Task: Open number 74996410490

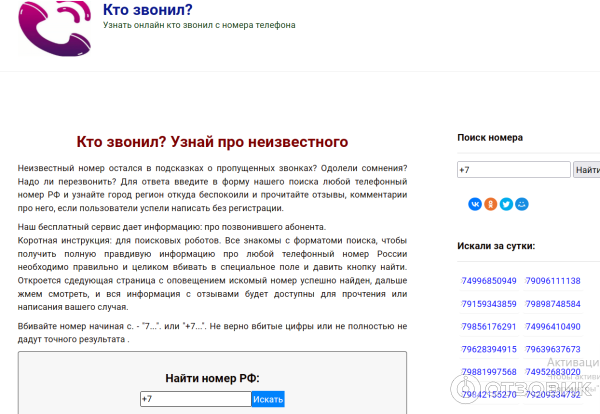Action: (x=553, y=327)
